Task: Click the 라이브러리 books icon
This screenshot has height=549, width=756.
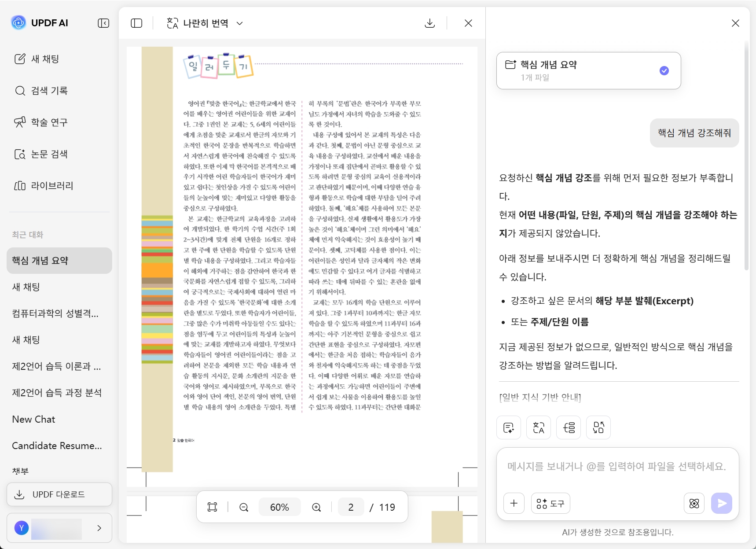Action: 20,186
